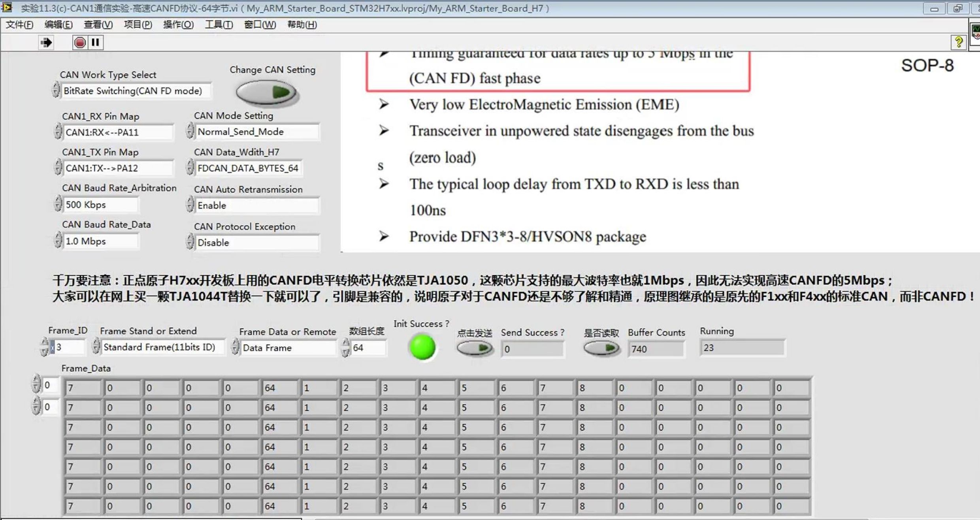
Task: Click the 数组长度 stepper arrows
Action: tap(346, 347)
